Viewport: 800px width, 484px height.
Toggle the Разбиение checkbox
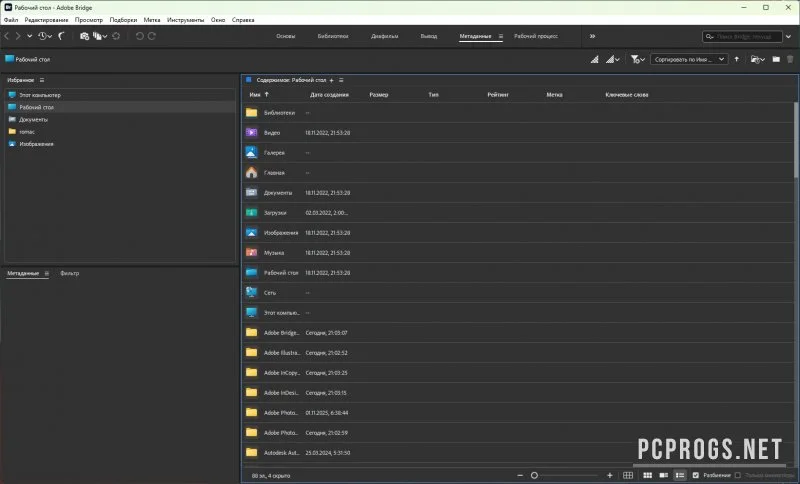695,475
